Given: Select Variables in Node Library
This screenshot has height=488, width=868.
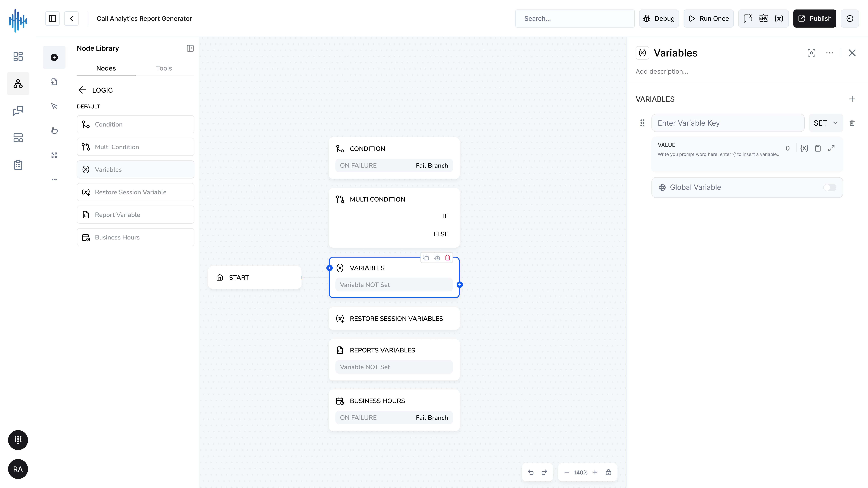Looking at the screenshot, I should pos(135,169).
